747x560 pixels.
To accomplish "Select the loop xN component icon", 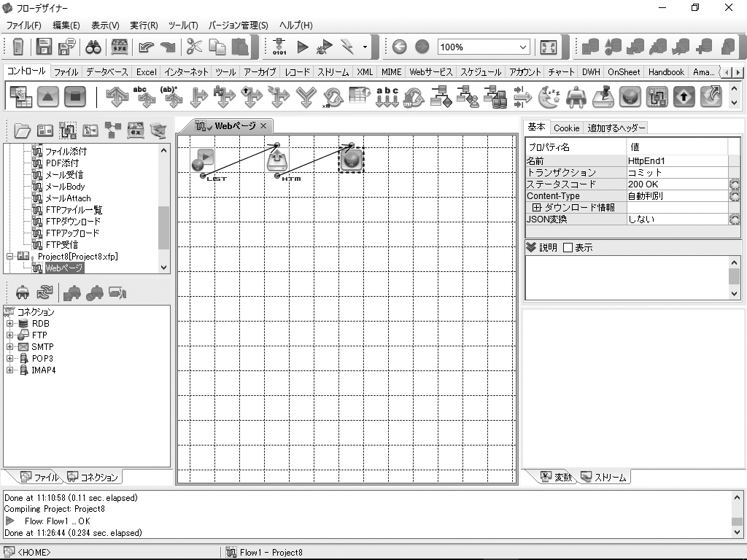I will coord(333,97).
